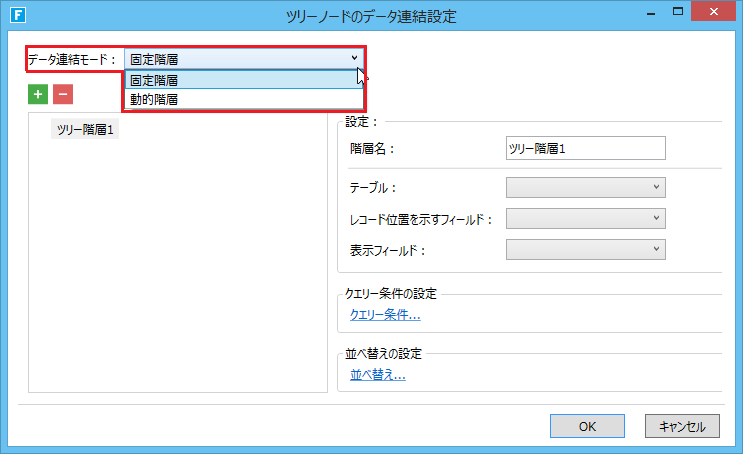
Task: Click the 階層名 text field
Action: 586,148
